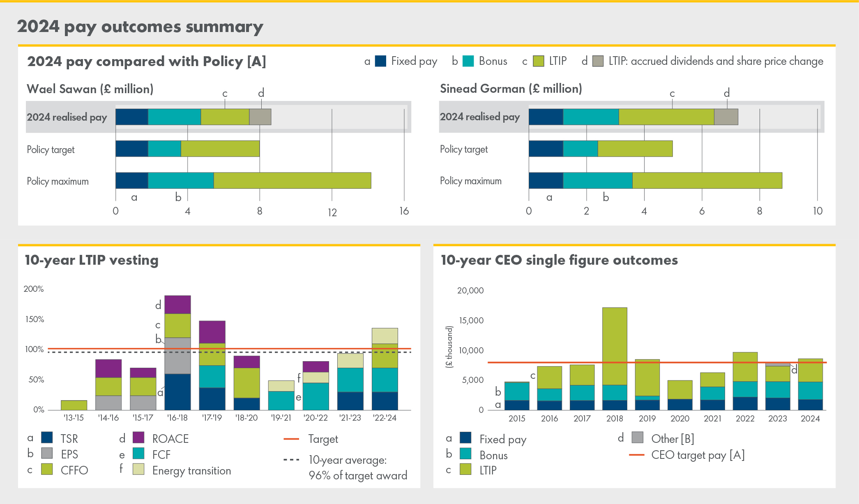Screen dimensions: 859x504
Task: Click the teal Bonus legend swatch at top
Action: pos(468,61)
